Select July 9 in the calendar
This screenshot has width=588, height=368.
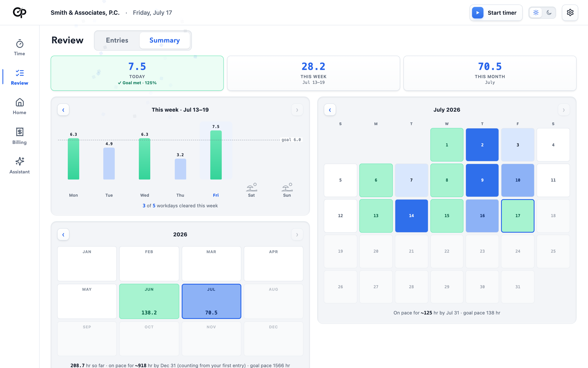coord(482,180)
